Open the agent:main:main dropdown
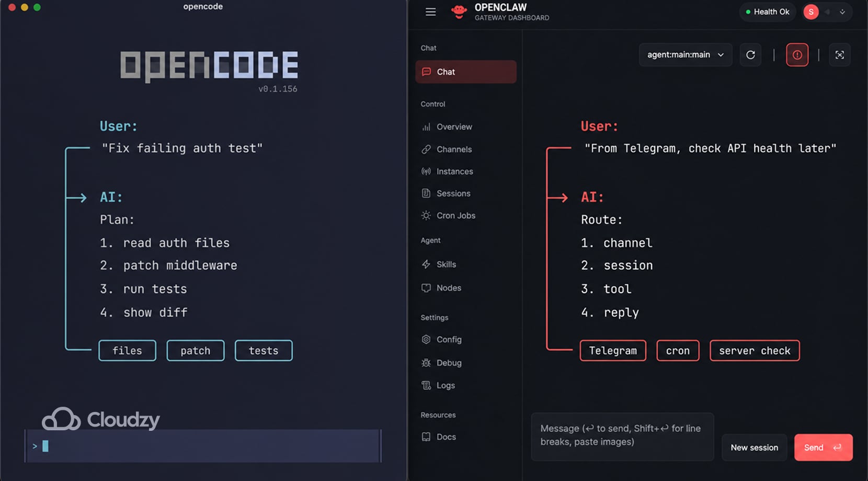Viewport: 868px width, 481px height. click(685, 54)
